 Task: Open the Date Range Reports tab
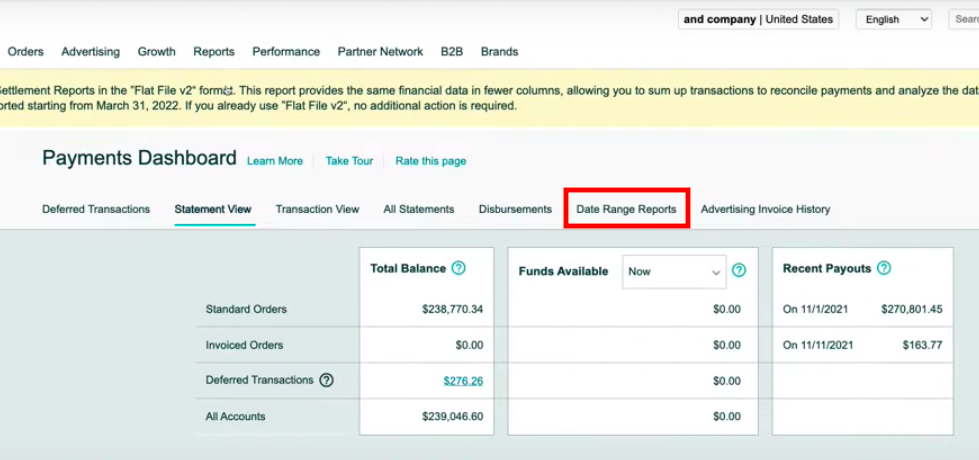626,209
